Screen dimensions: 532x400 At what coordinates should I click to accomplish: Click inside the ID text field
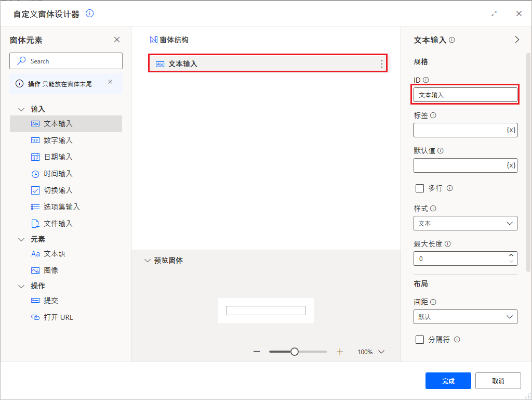[x=465, y=94]
